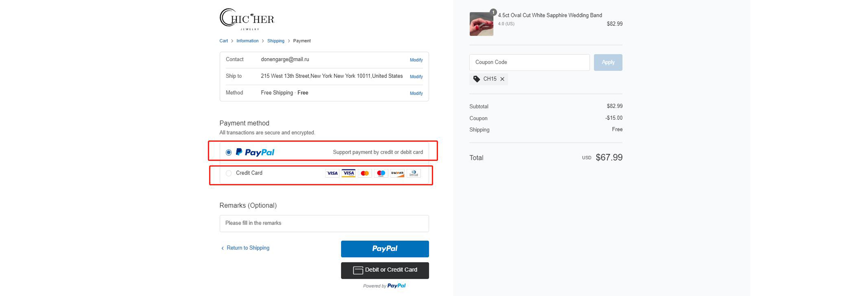Select the PayPal payment radio button
This screenshot has height=296, width=868.
(x=229, y=153)
